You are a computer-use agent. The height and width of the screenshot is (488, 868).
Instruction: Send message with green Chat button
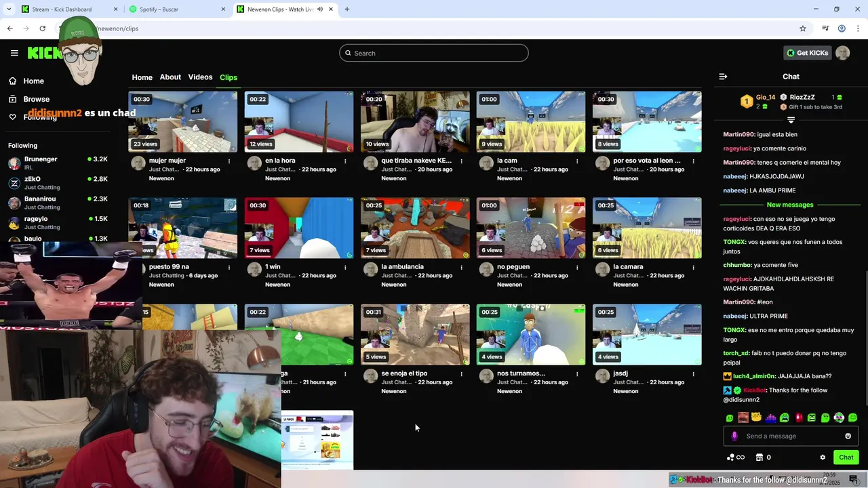point(846,457)
